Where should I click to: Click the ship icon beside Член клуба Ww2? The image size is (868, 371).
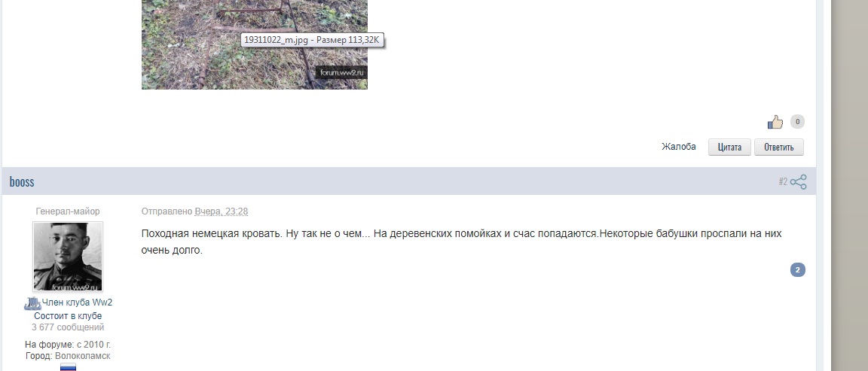point(32,303)
